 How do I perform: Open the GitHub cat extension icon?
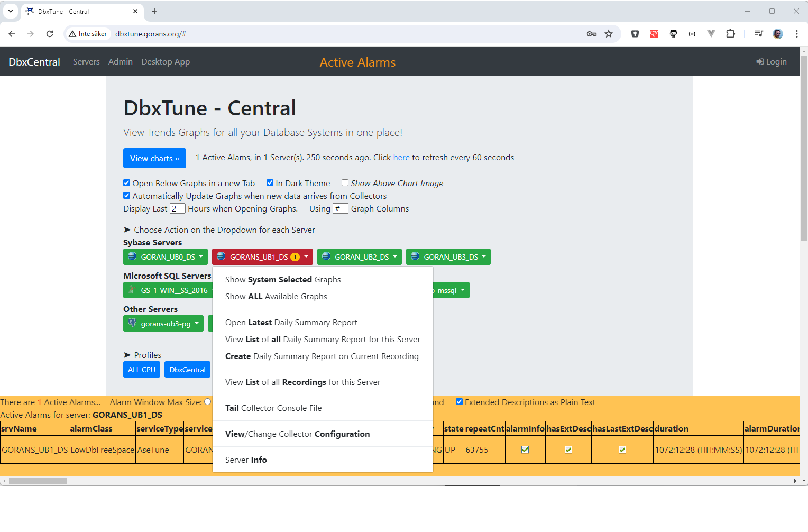tap(673, 34)
